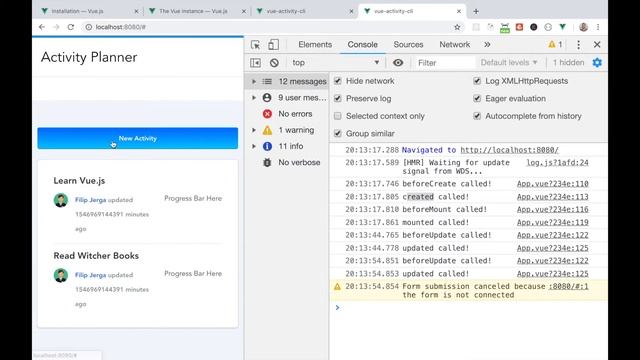Click the red extension icon
This screenshot has width=640, height=360.
[x=519, y=27]
